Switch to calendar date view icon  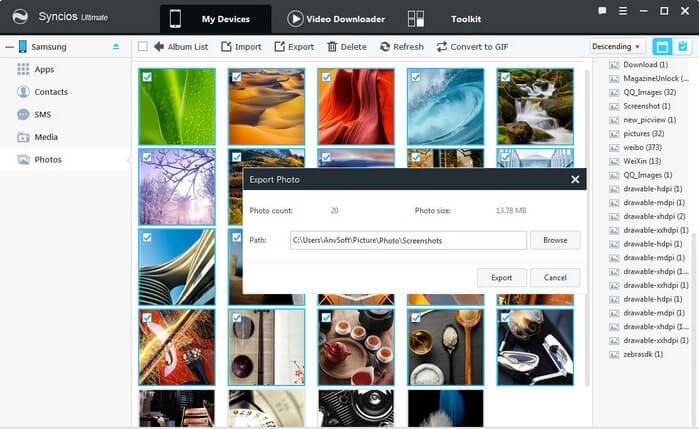tap(662, 46)
